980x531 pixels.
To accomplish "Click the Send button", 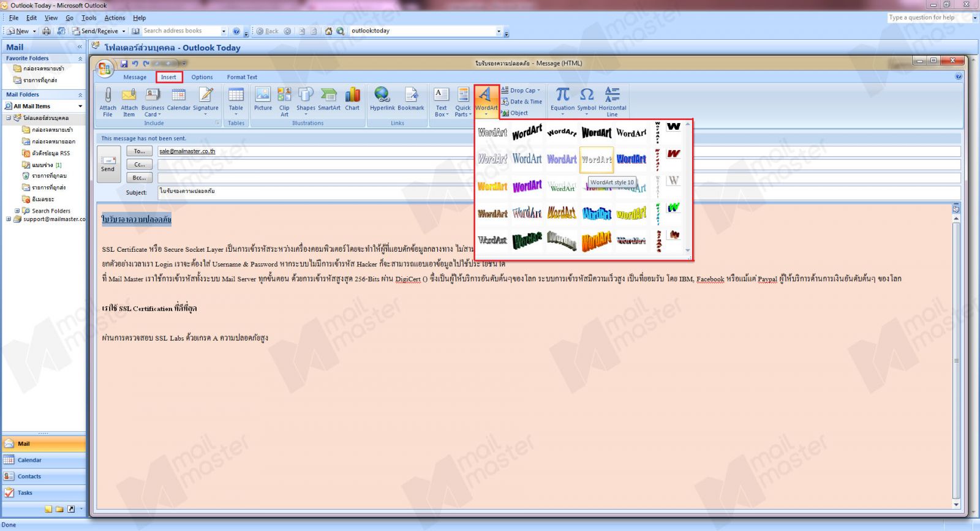I will pos(108,164).
